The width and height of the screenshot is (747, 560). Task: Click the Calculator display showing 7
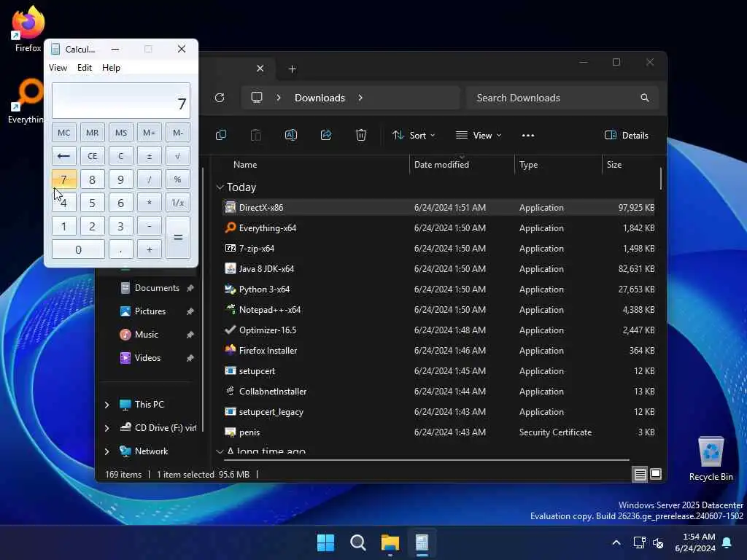click(x=121, y=101)
